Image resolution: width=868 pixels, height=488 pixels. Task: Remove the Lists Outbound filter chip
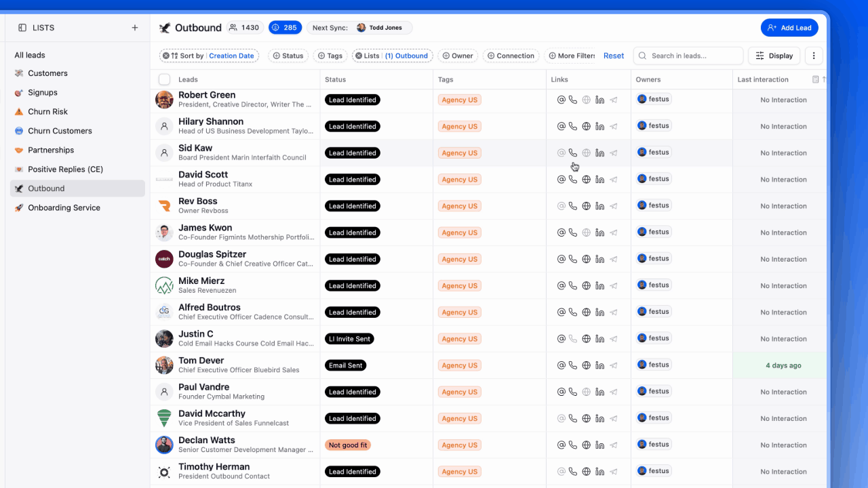coord(359,56)
